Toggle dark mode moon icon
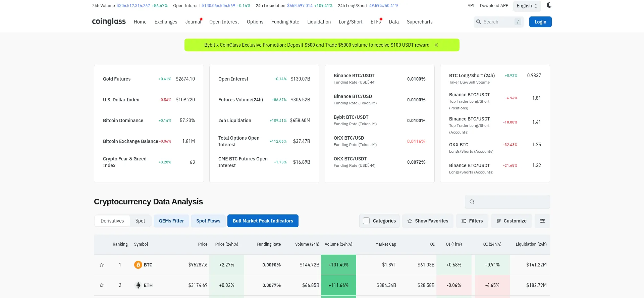This screenshot has height=298, width=644. [549, 5]
